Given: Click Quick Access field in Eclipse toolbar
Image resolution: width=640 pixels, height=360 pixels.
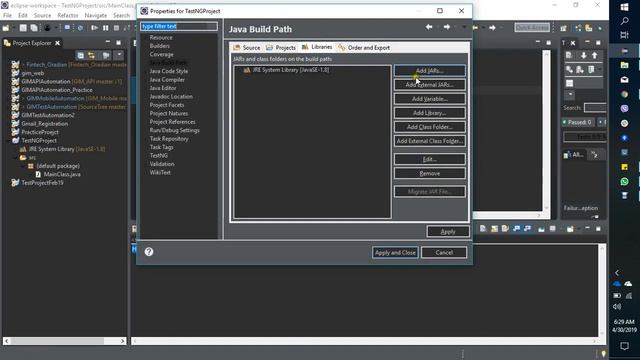Looking at the screenshot, I should coord(532,27).
